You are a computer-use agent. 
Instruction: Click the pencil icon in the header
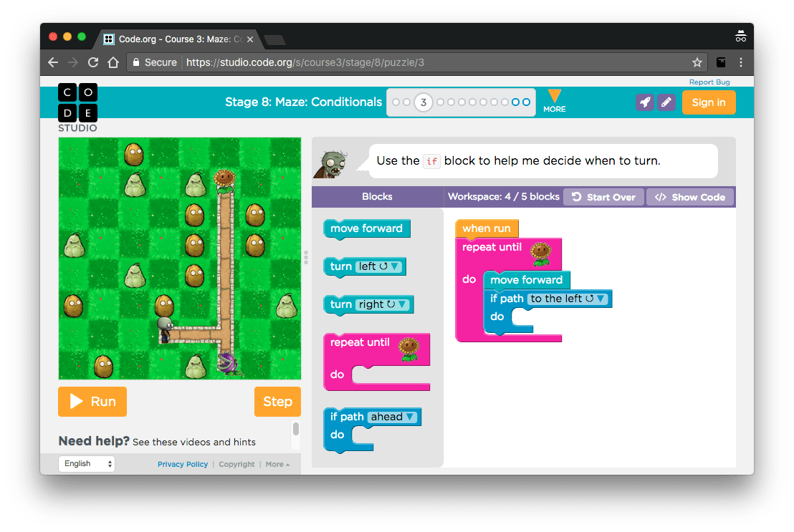click(666, 102)
